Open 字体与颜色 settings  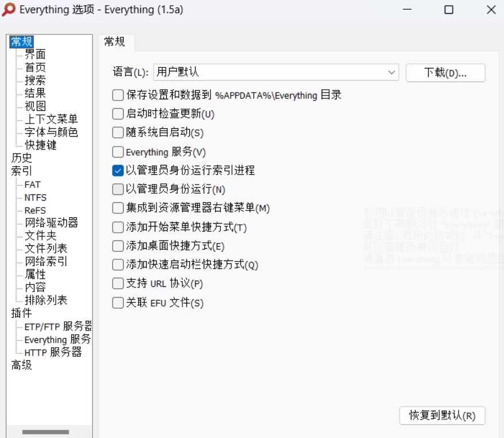pos(51,132)
